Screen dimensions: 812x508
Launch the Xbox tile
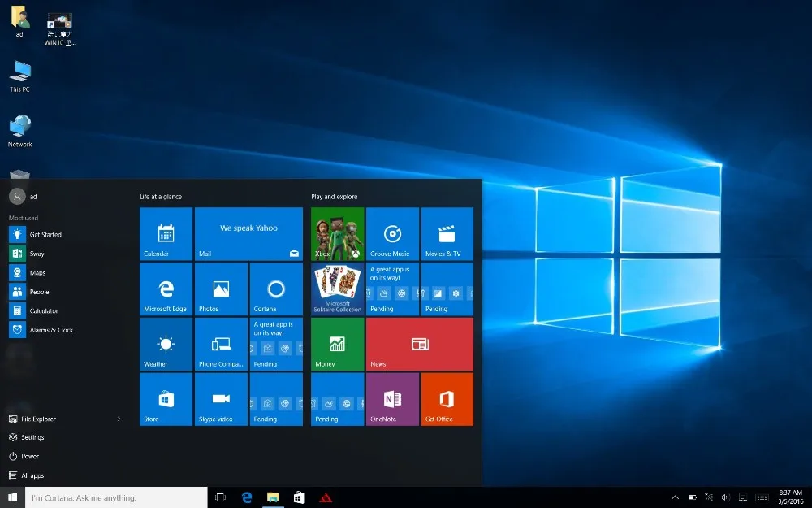[x=337, y=233]
